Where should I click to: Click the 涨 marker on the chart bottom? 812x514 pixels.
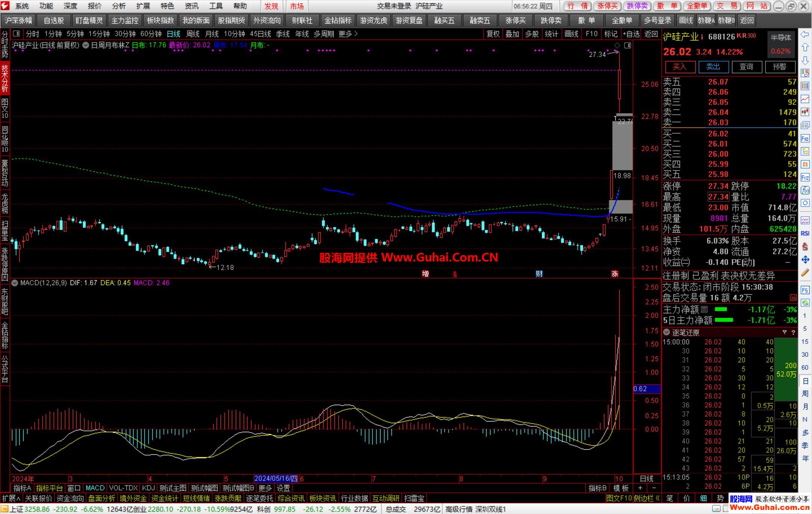(x=615, y=274)
